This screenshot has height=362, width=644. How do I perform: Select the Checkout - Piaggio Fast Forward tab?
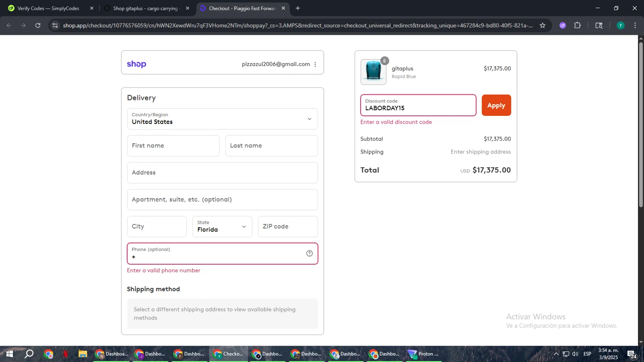(243, 8)
